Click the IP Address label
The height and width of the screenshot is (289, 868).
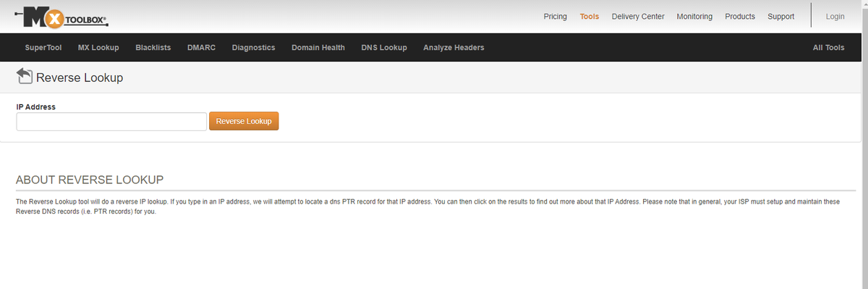coord(36,106)
